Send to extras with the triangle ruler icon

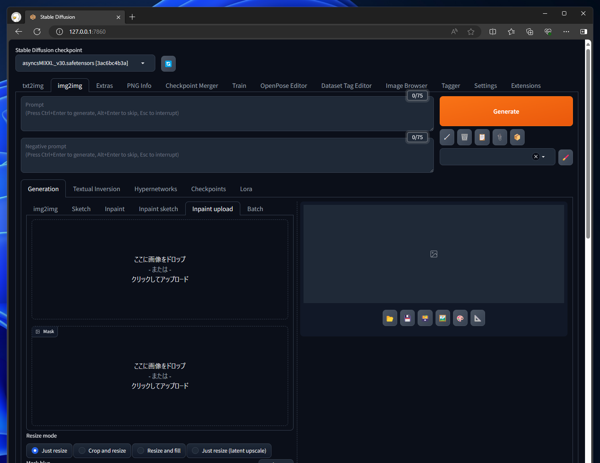pyautogui.click(x=478, y=318)
